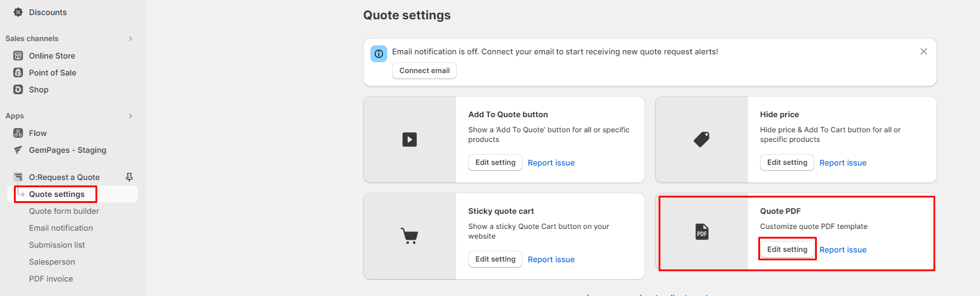980x296 pixels.
Task: Go to Point of Sale
Action: (x=53, y=72)
